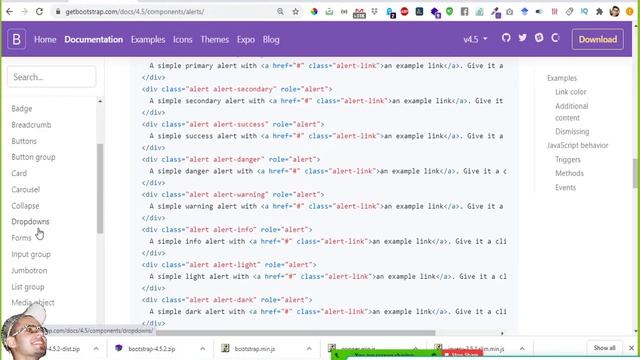
Task: Expand options for slim.min.js download
Action: pyautogui.click(x=522, y=349)
